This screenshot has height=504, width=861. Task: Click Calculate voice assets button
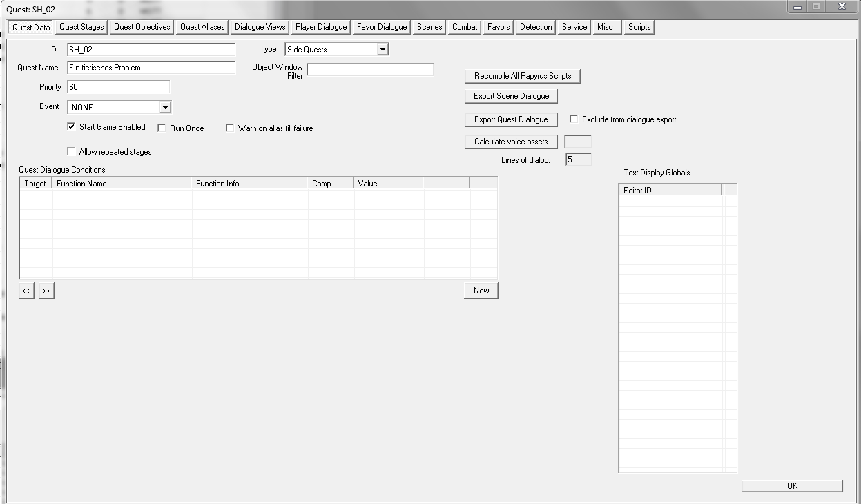pos(510,142)
